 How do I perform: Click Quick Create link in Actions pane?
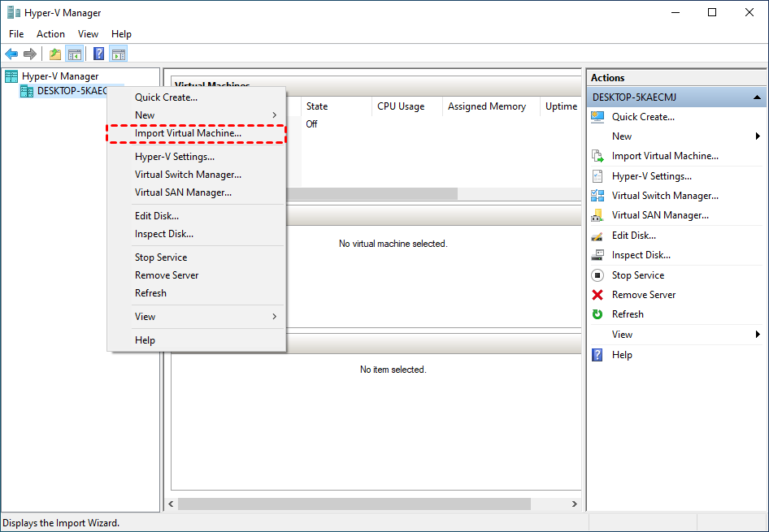pyautogui.click(x=643, y=117)
